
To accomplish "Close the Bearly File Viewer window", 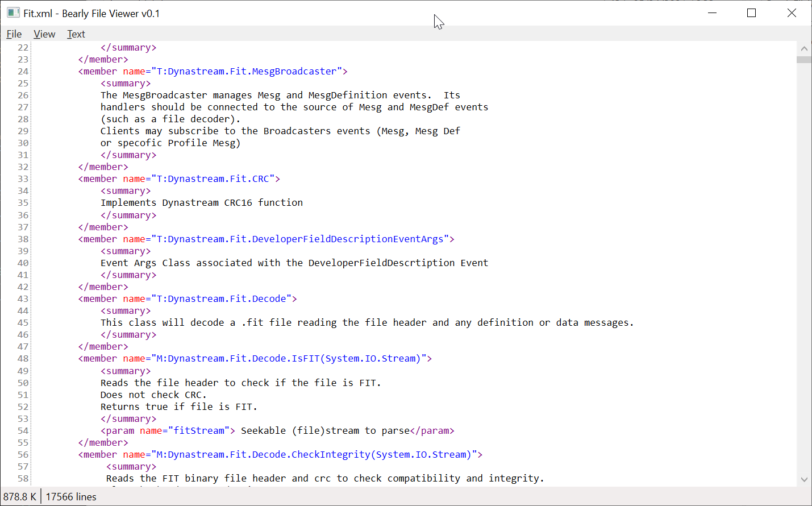I will click(792, 13).
